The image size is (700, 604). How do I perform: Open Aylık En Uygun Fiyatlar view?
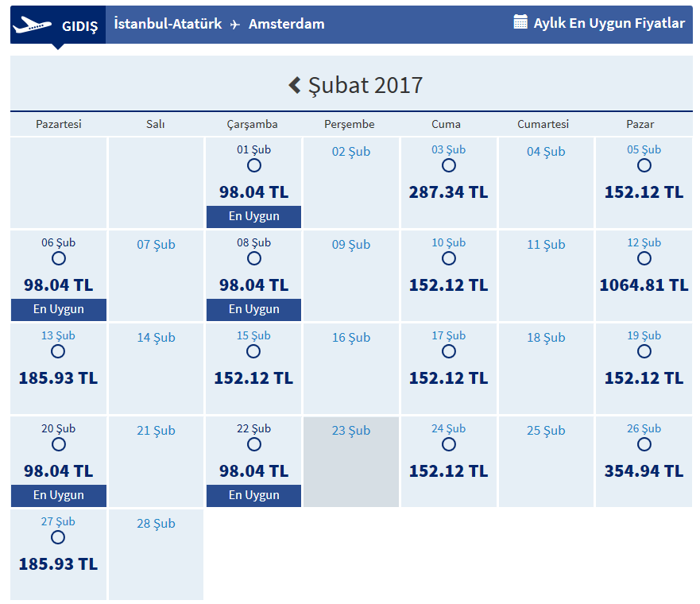point(609,23)
